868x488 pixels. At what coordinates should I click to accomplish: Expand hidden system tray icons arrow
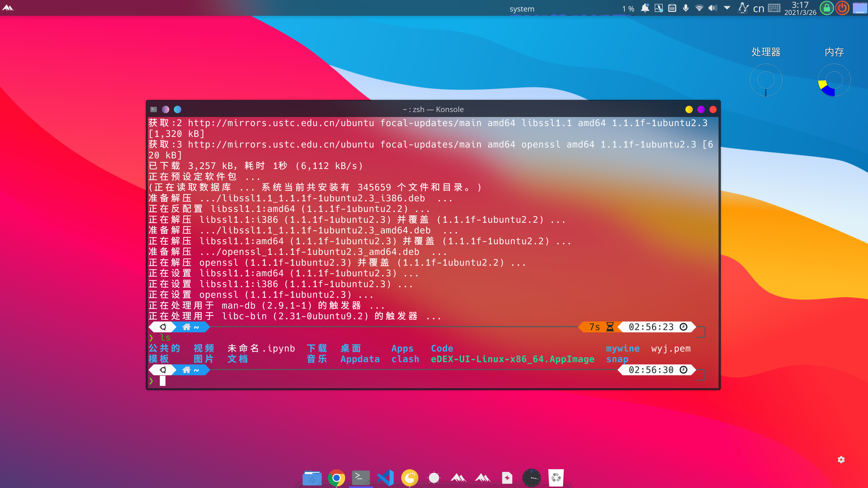point(727,8)
